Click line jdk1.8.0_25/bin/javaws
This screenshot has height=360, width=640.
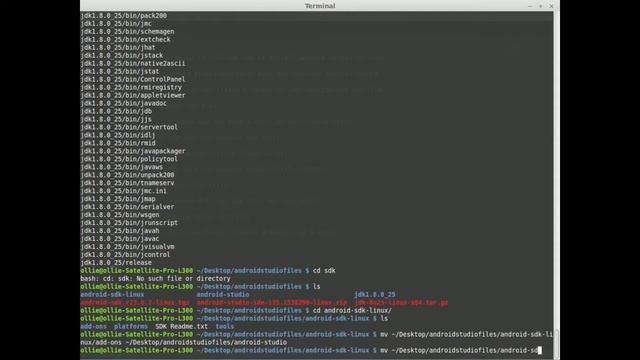tap(122, 167)
